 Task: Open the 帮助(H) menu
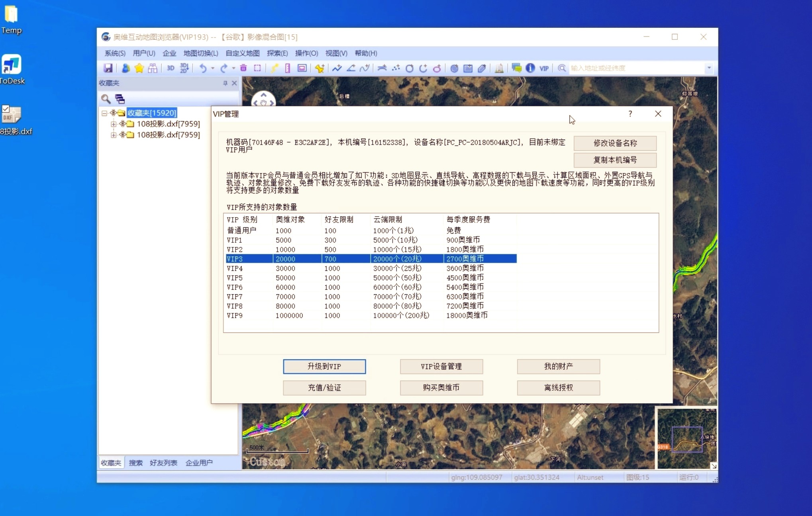366,53
